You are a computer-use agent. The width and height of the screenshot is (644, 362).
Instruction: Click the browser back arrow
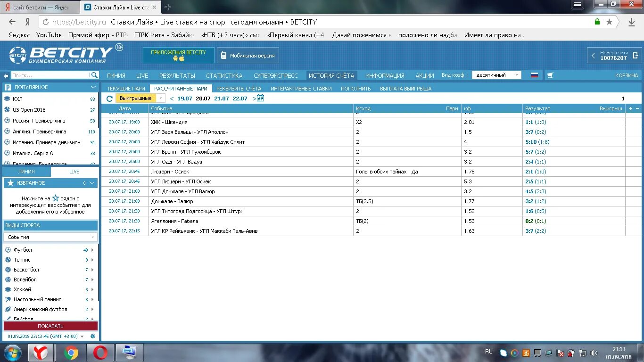12,22
